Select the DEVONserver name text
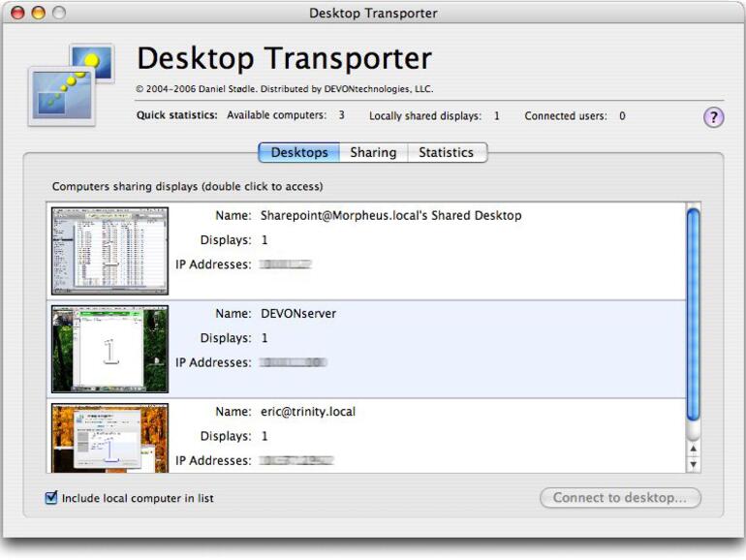Screen dimensions: 746x560 pyautogui.click(x=298, y=314)
